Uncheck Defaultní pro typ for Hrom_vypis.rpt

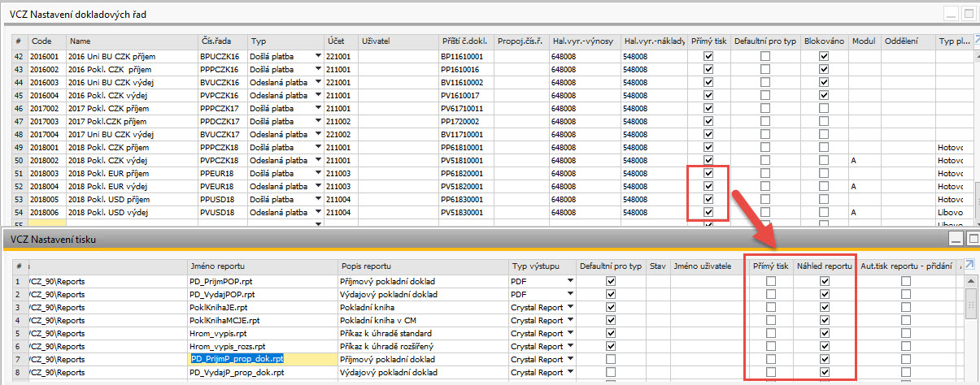coord(612,333)
